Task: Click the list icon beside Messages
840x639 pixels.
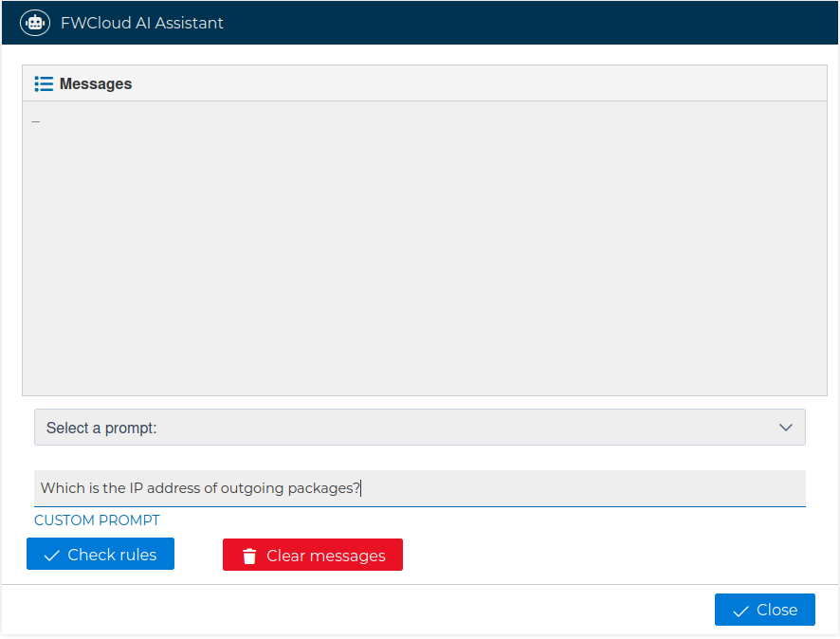Action: tap(44, 83)
